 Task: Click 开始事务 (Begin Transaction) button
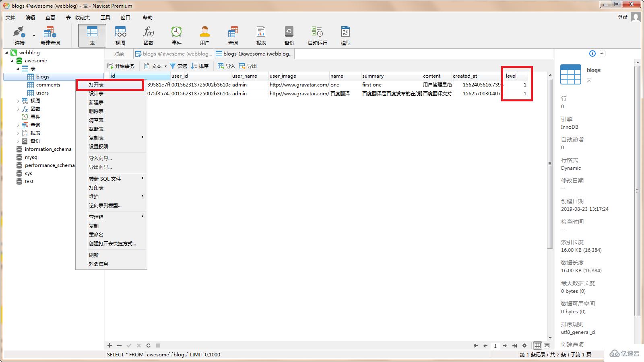tap(121, 66)
